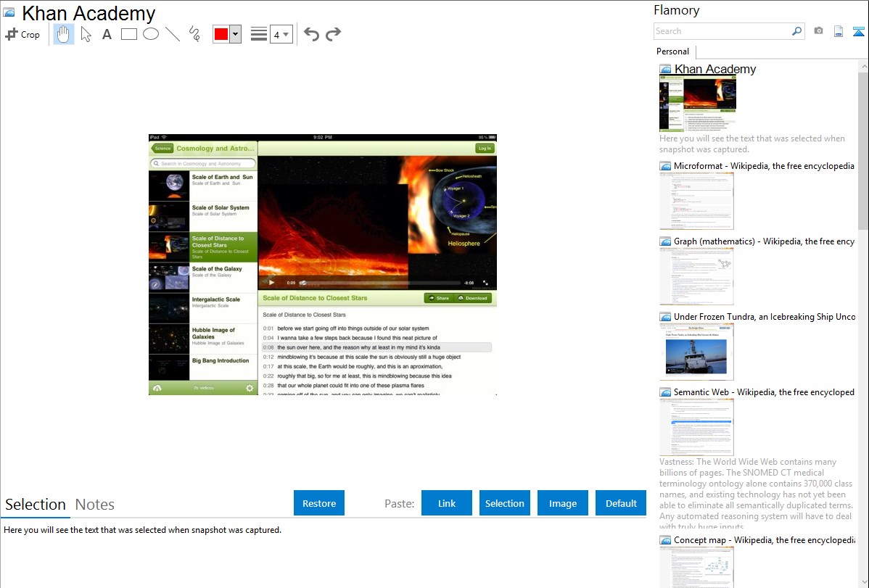Select the Crop tool
The image size is (869, 588).
[x=22, y=34]
